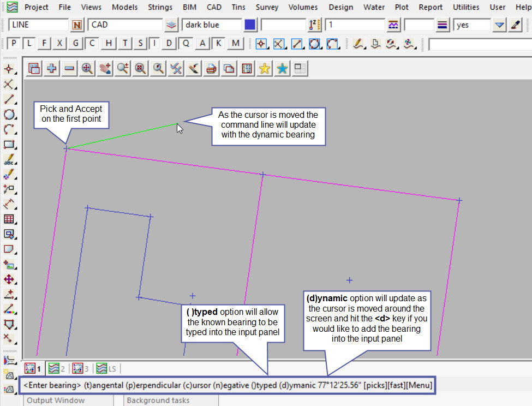Expand the dropdown arrow beside the yes field
The width and height of the screenshot is (532, 406).
pyautogui.click(x=499, y=25)
